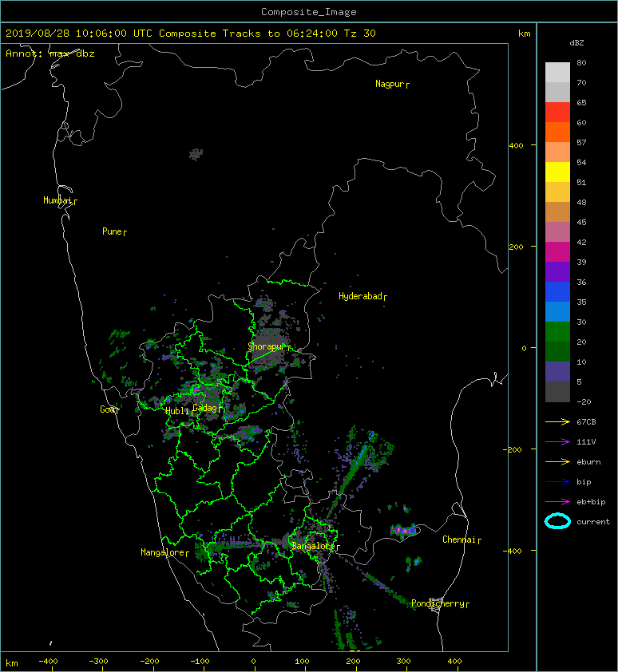Click the 'current' legend label
Screen dimensions: 618x672
coord(593,522)
